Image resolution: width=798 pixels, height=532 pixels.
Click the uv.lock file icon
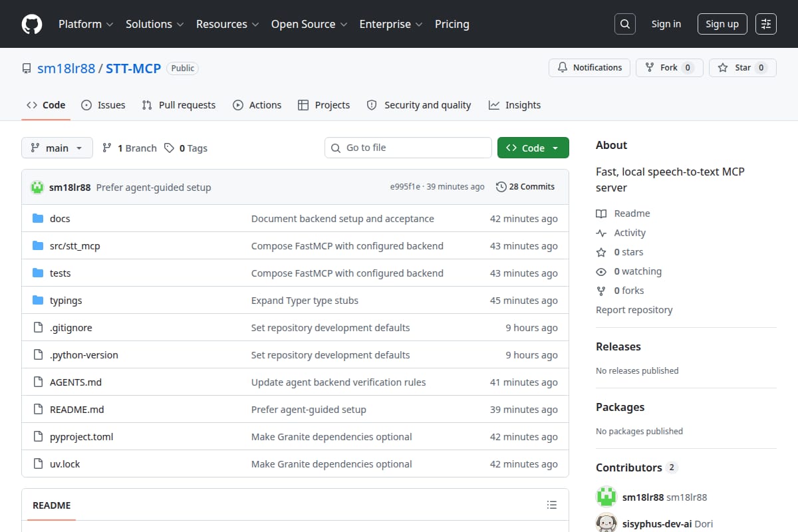tap(38, 464)
